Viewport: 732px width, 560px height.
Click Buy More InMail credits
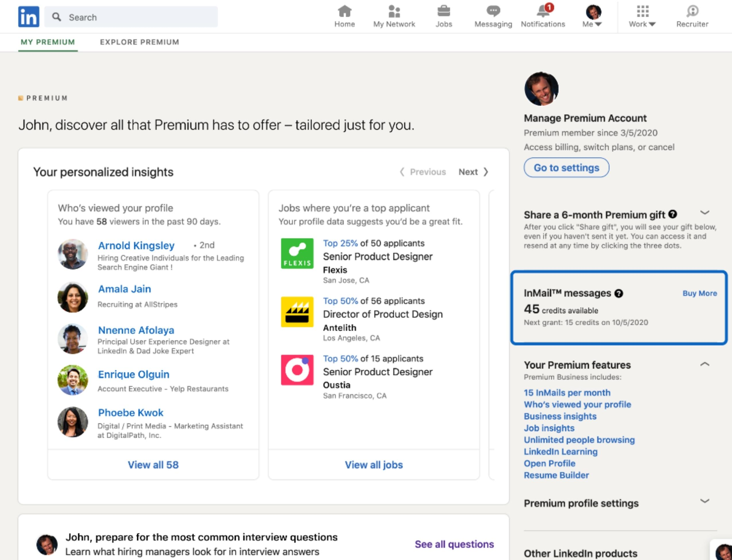click(700, 293)
